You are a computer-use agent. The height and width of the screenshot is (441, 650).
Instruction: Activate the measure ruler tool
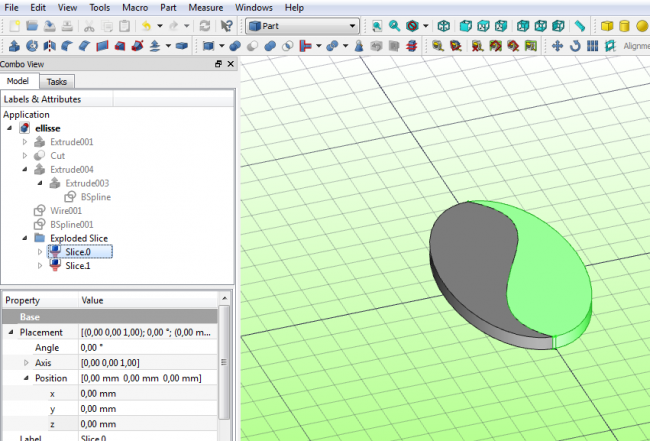[579, 26]
